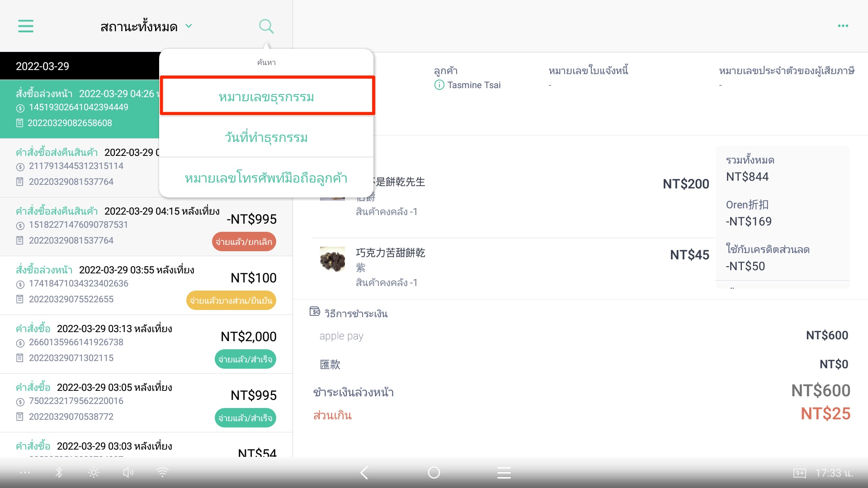The width and height of the screenshot is (868, 488).
Task: Click the apple pay payment row
Action: (580, 336)
